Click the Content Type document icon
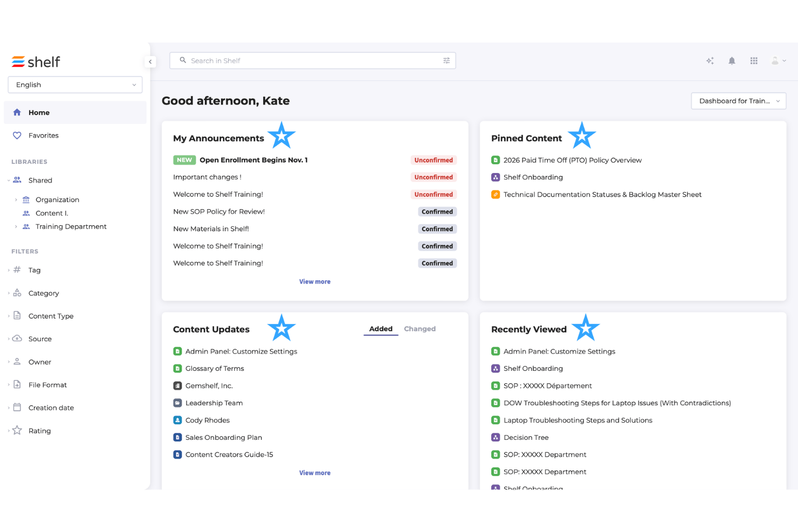 pyautogui.click(x=17, y=316)
